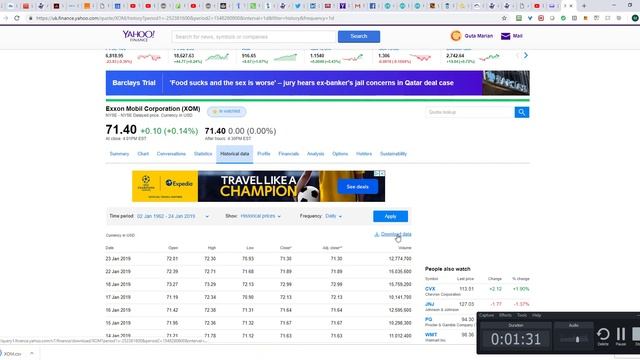Switch to the Facebook browser tab
Image resolution: width=640 pixels, height=360 pixels.
click(373, 6)
